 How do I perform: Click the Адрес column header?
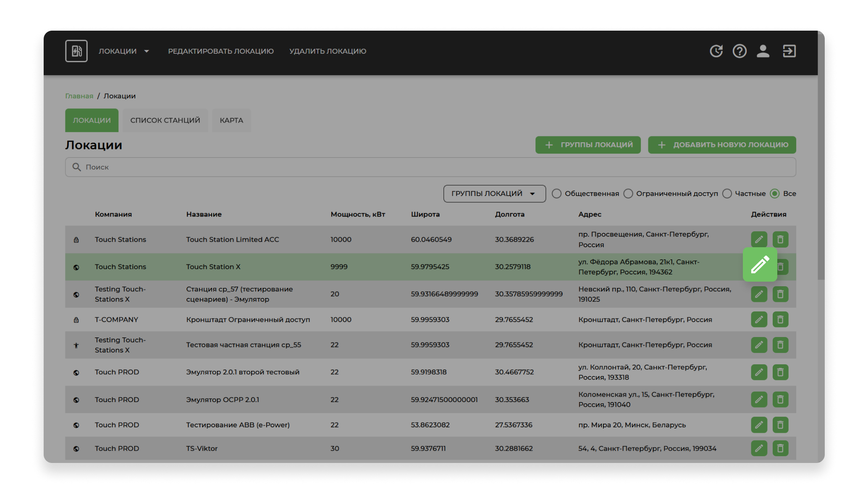click(x=590, y=214)
